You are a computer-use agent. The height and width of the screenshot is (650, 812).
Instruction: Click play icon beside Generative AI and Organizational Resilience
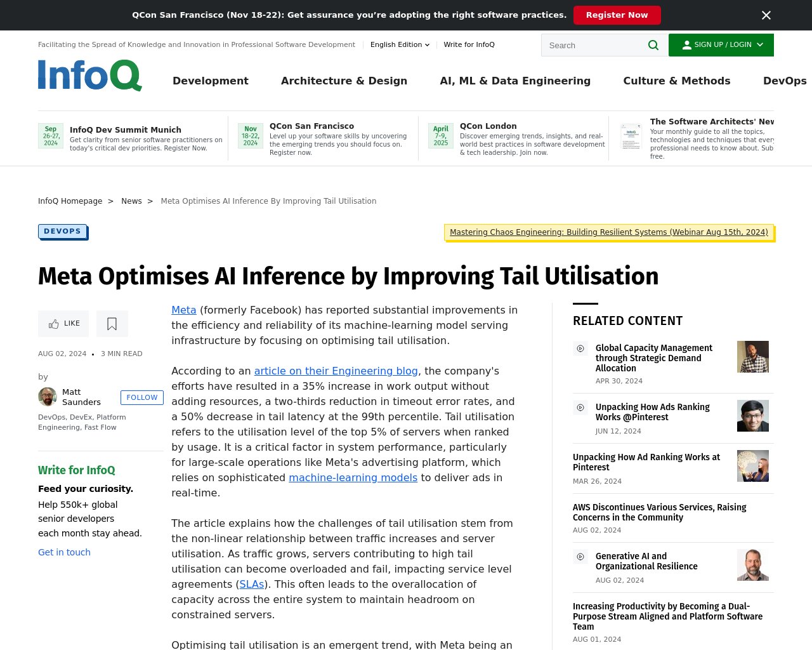click(580, 557)
